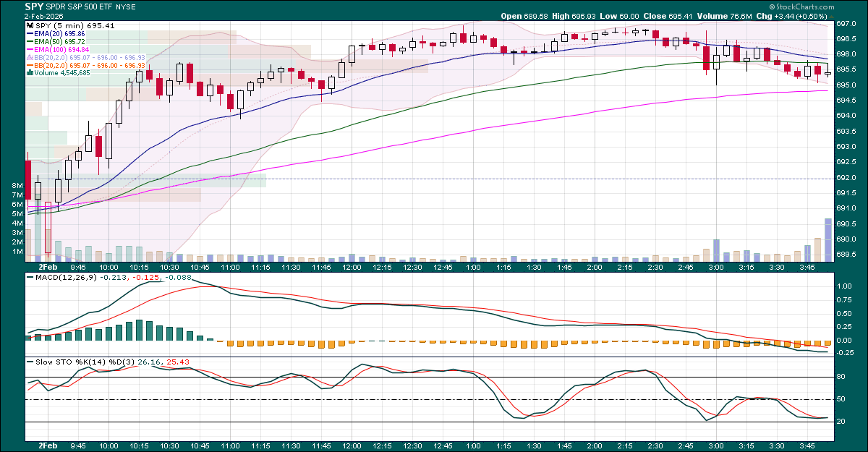Click the 695.0 price axis label
Screen dimensions: 868x452
[846, 85]
